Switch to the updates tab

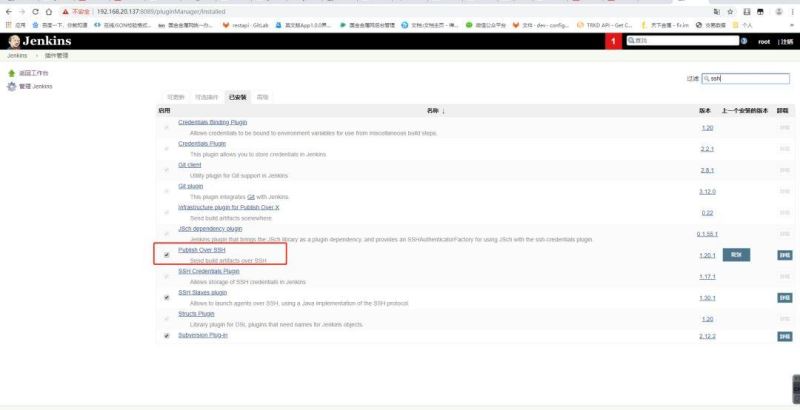176,97
